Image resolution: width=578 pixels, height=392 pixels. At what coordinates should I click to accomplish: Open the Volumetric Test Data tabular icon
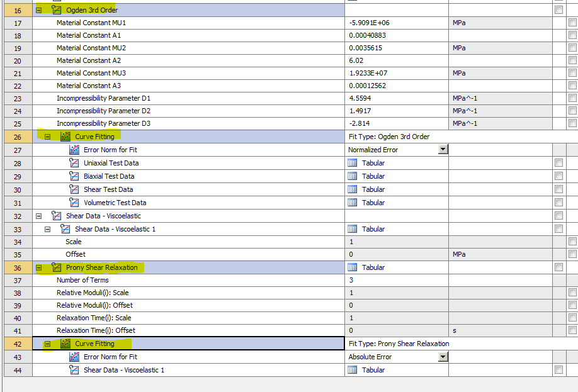coord(353,203)
